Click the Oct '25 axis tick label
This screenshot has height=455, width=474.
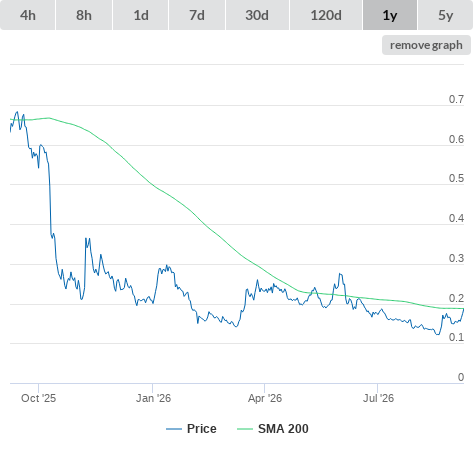click(x=38, y=398)
